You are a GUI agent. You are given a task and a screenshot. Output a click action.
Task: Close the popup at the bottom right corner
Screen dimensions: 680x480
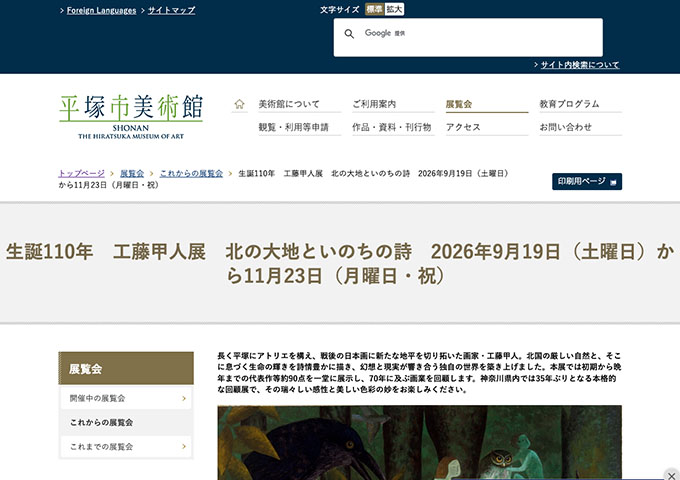tap(671, 475)
